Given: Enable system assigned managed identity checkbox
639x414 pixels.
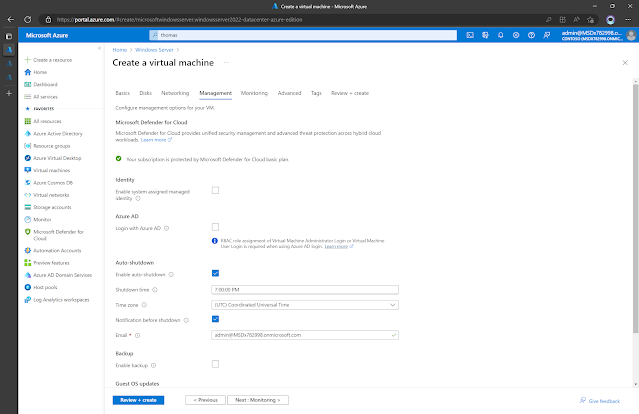Looking at the screenshot, I should click(215, 190).
